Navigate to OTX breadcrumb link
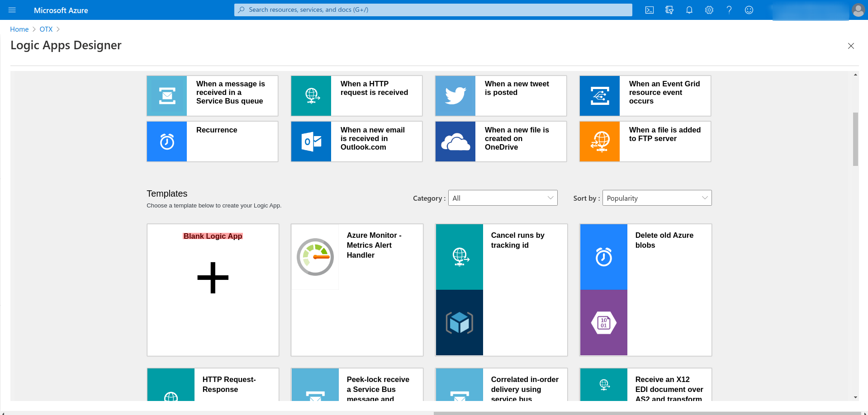Viewport: 868px width, 415px height. tap(46, 29)
